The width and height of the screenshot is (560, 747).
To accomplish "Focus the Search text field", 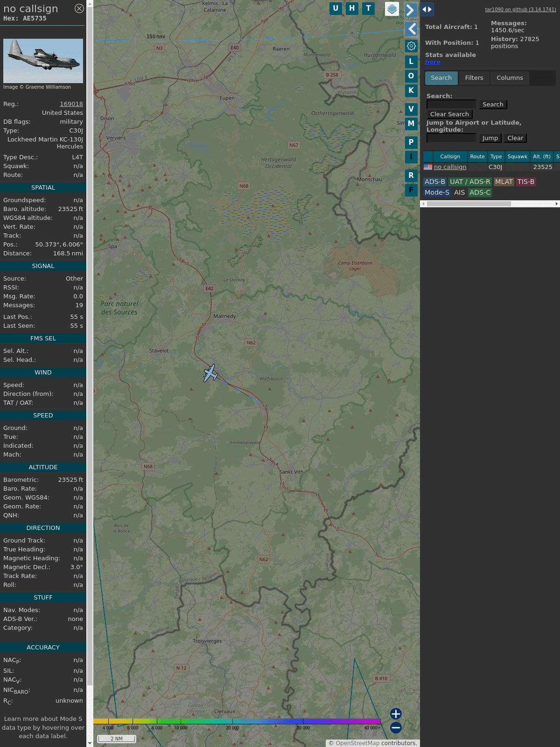I will 452,105.
